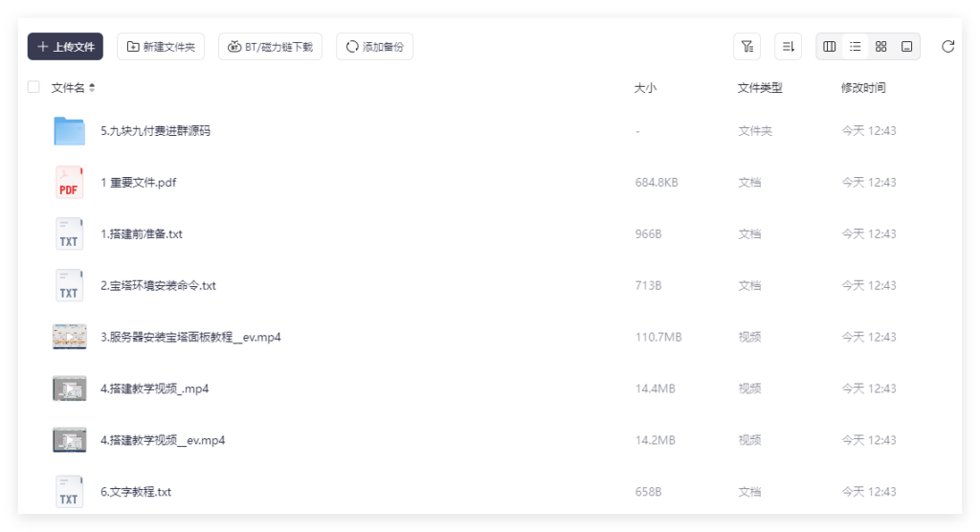The width and height of the screenshot is (980, 532).
Task: Click the 文件类型 column header
Action: [x=759, y=87]
